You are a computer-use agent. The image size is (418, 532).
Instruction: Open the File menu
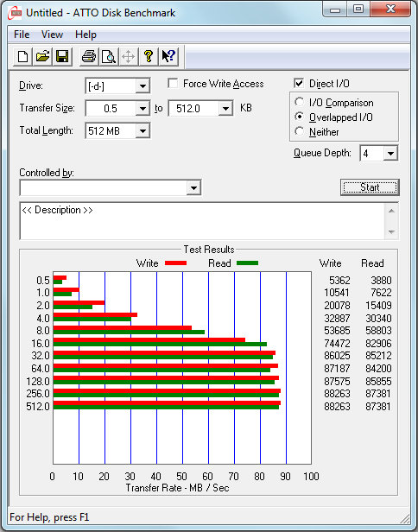(22, 35)
